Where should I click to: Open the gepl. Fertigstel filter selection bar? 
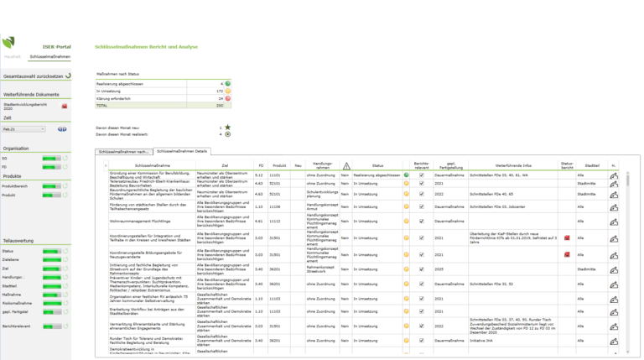point(52,312)
